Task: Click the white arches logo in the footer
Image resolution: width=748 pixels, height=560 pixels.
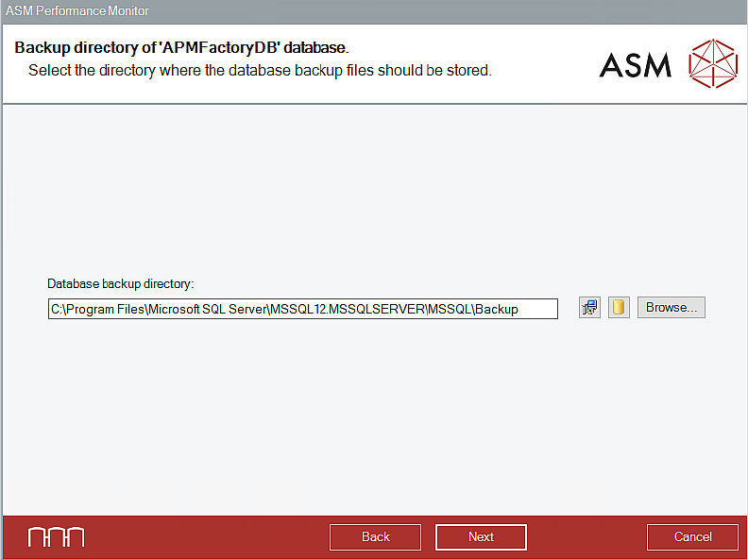Action: 57,537
